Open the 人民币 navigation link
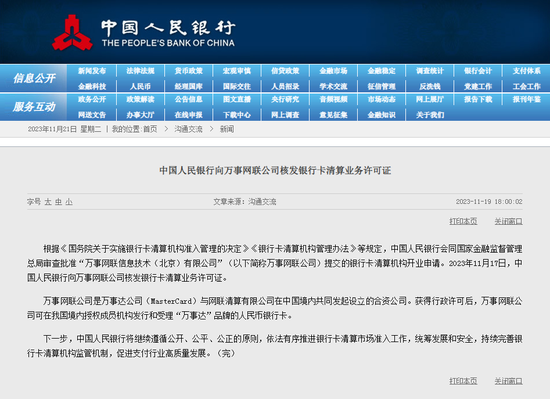The width and height of the screenshot is (550, 399). click(140, 86)
